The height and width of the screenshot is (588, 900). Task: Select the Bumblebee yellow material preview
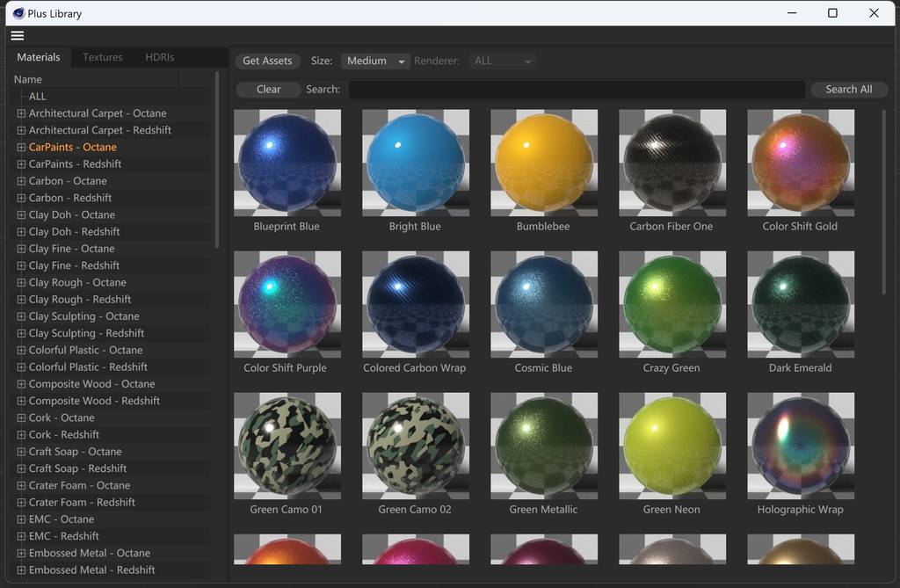pos(543,163)
